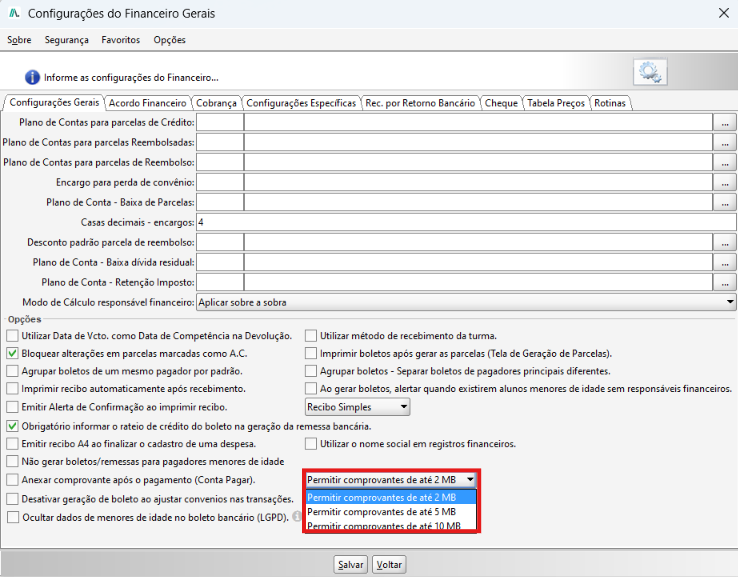Switch to the Acordo Financeiro tab

click(147, 103)
